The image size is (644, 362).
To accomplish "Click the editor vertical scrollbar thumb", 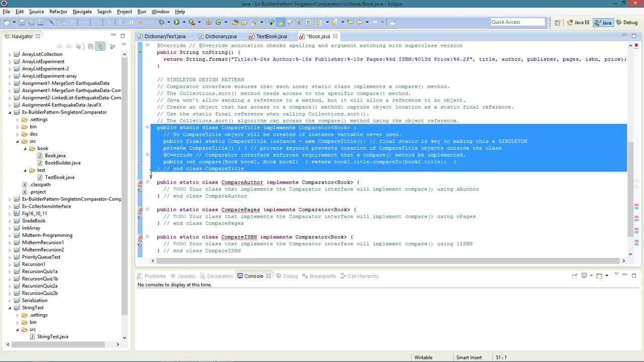I will coord(630,190).
